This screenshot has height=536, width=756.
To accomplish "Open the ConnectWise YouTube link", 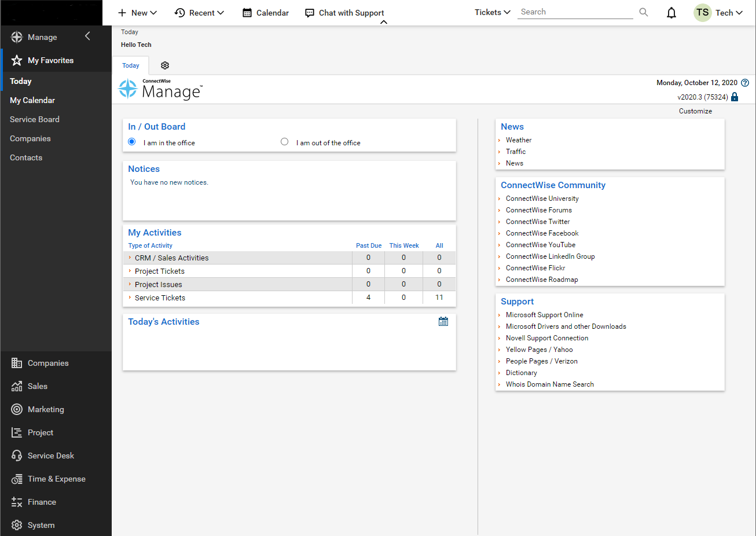I will [541, 245].
